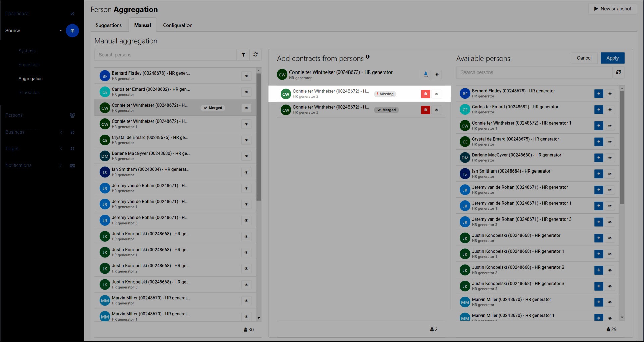Delete the Missing HR generator 2 contract
This screenshot has width=644, height=342.
click(x=425, y=94)
